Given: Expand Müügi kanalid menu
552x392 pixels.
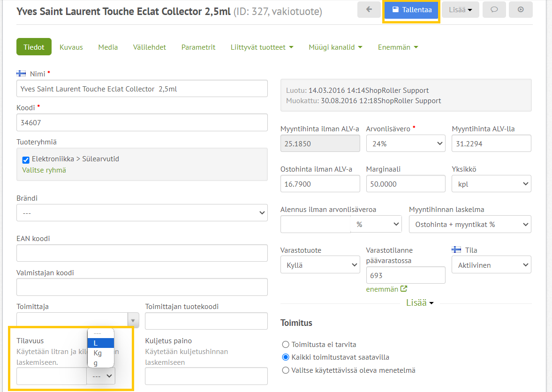Looking at the screenshot, I should [335, 47].
